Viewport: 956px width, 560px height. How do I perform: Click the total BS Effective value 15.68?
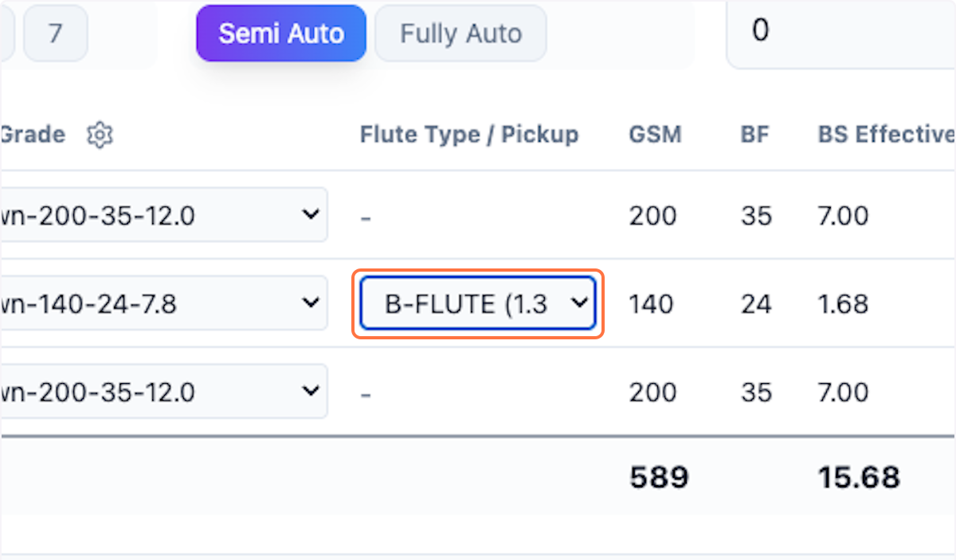click(x=858, y=477)
